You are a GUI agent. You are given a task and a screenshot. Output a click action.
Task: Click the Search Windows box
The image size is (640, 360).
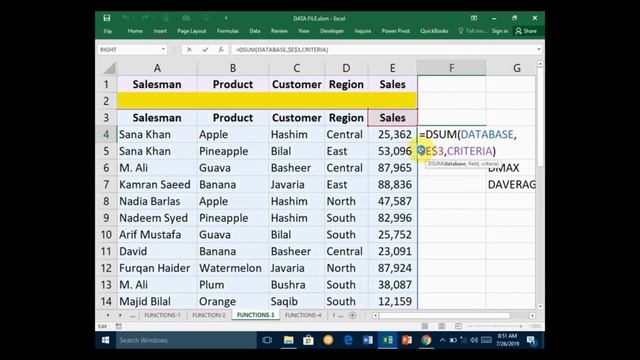pos(186,340)
